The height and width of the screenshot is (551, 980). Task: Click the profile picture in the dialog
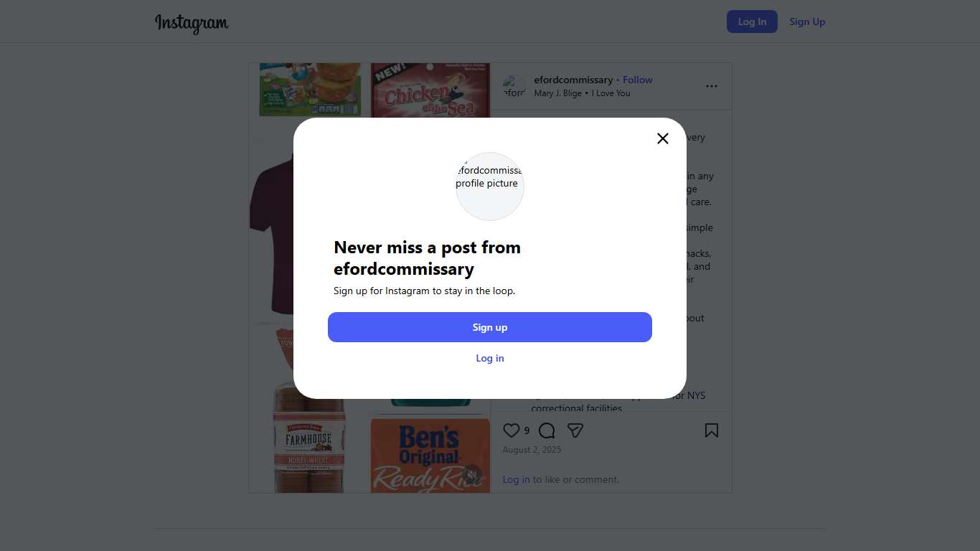[490, 187]
